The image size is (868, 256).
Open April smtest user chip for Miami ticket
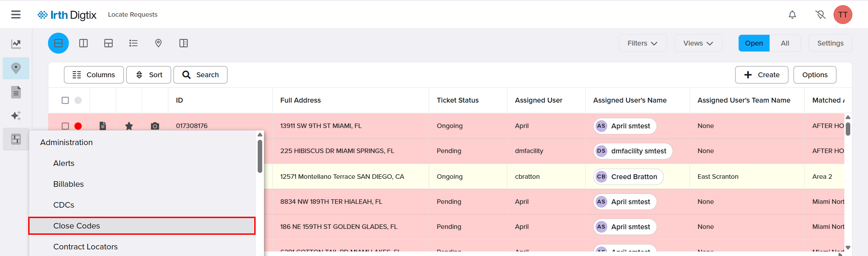[x=625, y=126]
